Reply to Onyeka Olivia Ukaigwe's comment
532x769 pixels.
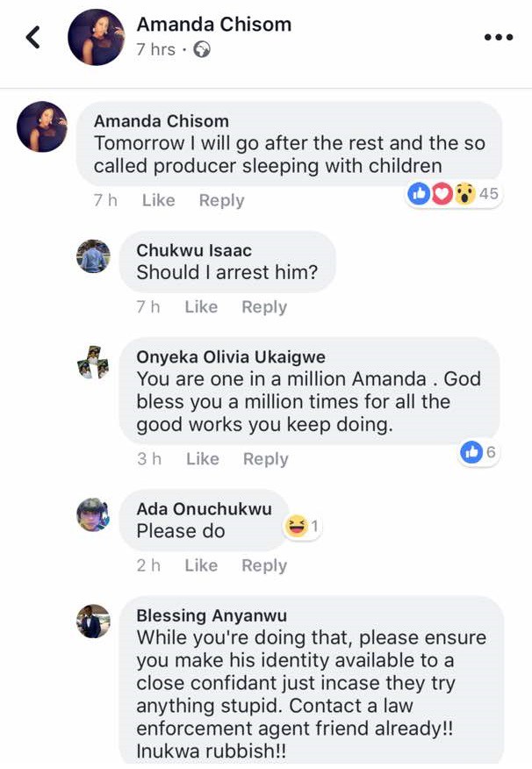click(265, 458)
